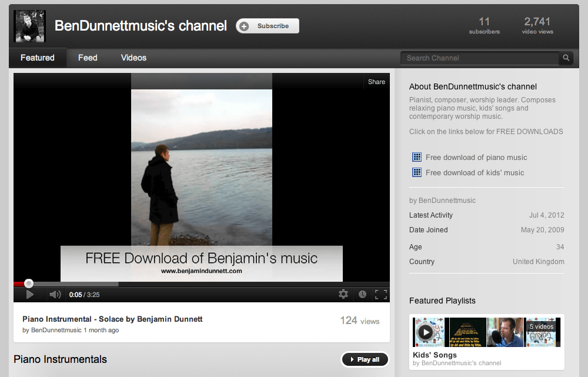The width and height of the screenshot is (588, 377).
Task: Open the Kids' Songs playlist title
Action: (x=435, y=355)
